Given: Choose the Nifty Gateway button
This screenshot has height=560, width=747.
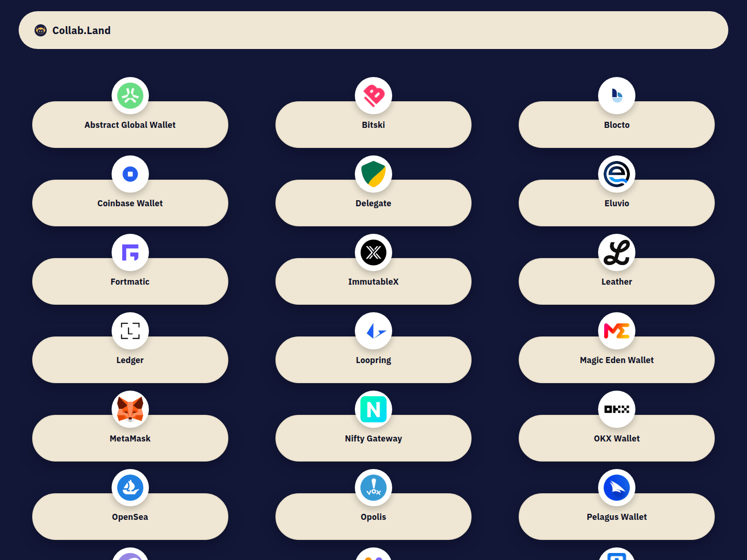Looking at the screenshot, I should [x=373, y=438].
